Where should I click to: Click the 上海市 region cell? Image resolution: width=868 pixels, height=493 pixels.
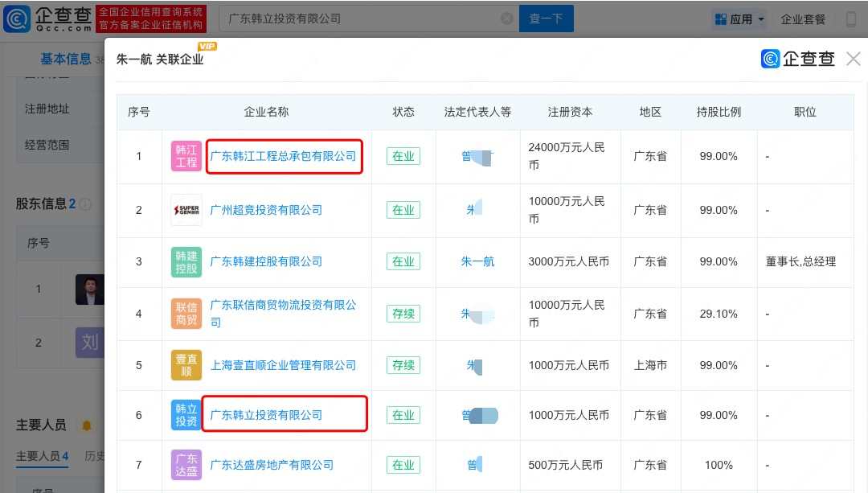click(650, 365)
